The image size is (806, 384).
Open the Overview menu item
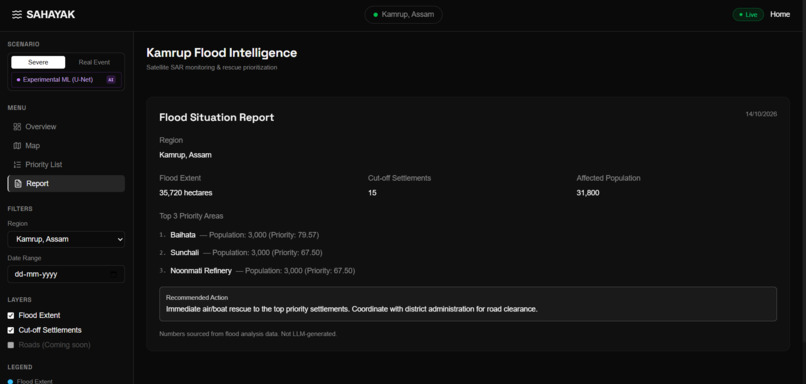click(66, 126)
